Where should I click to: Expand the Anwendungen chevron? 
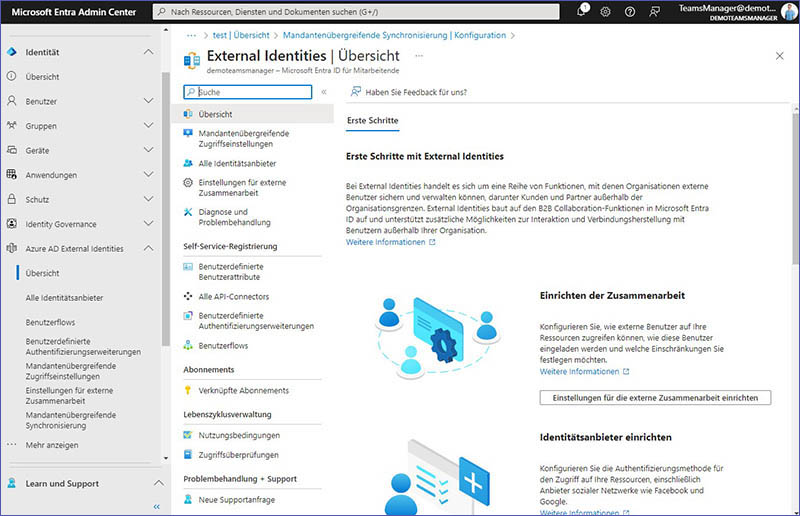tap(148, 174)
